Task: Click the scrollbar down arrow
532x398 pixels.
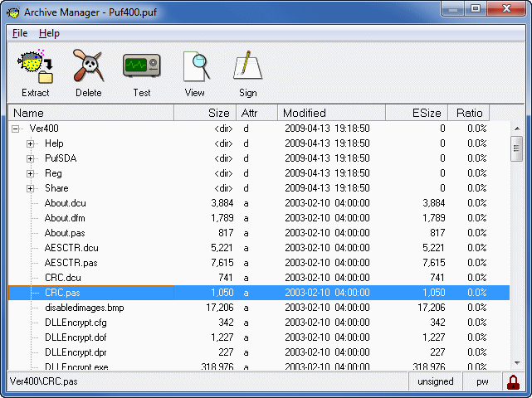Action: tap(516, 362)
